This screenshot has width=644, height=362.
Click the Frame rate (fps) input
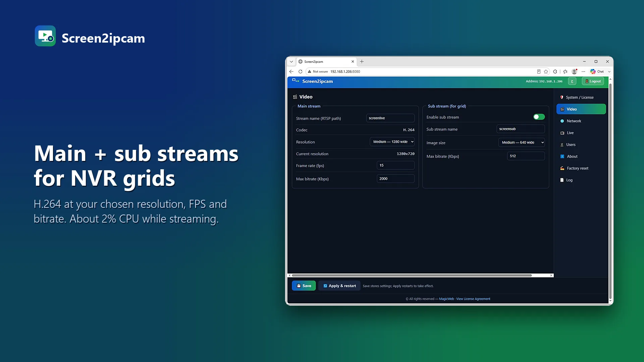395,165
